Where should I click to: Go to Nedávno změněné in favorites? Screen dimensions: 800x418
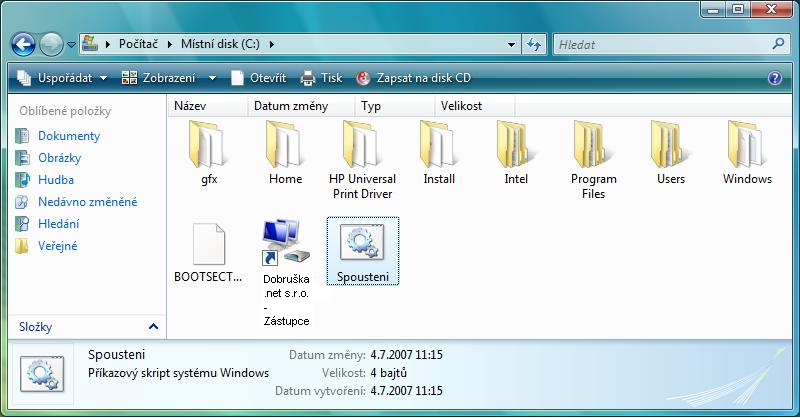click(87, 202)
